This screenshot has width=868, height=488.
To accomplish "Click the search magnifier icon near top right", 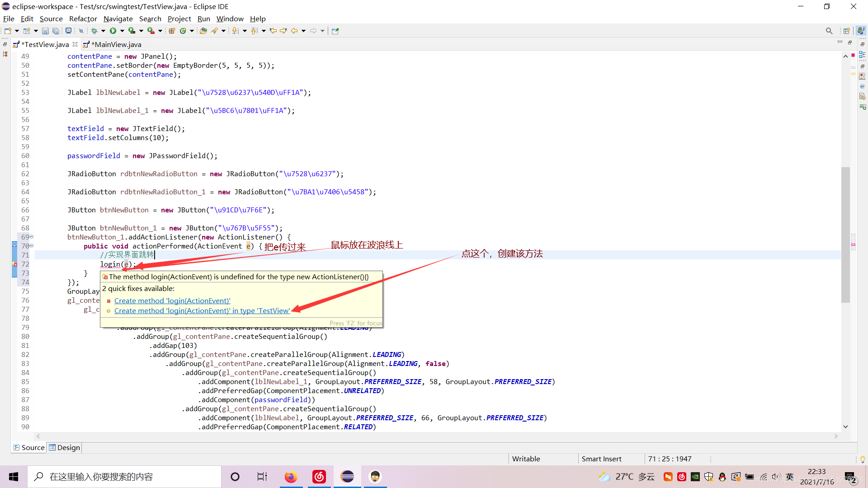I will pos(829,30).
